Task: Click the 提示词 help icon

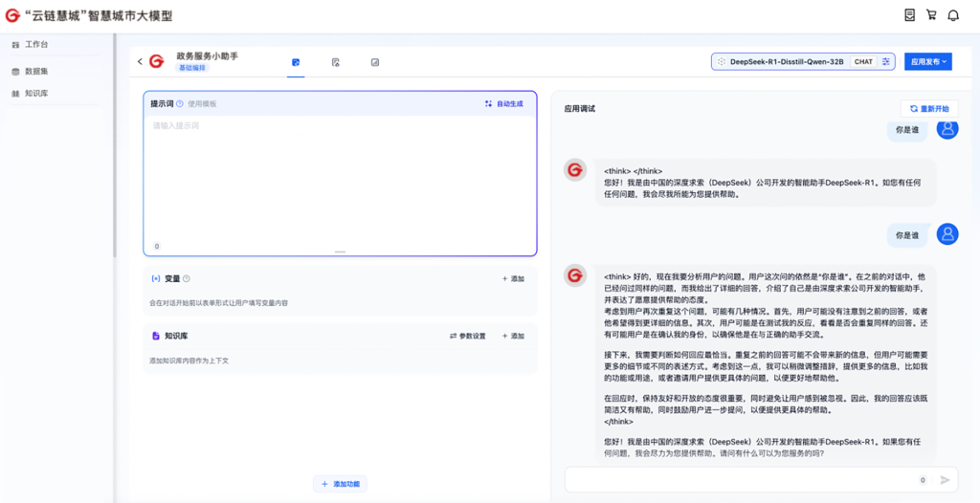Action: click(x=180, y=103)
